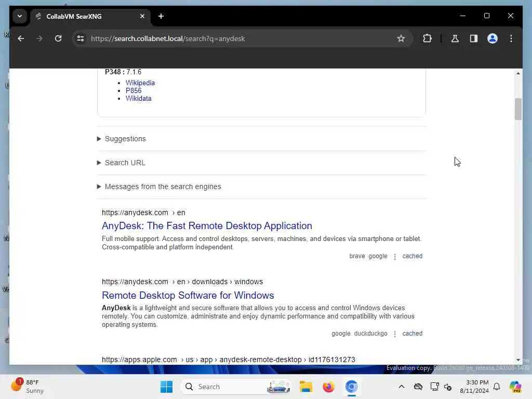Screen dimensions: 532x399
Task: Open the P856 link
Action: pos(134,90)
